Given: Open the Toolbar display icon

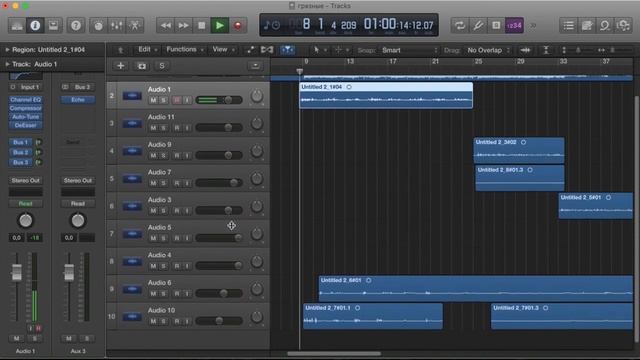Looking at the screenshot, I should 53,26.
